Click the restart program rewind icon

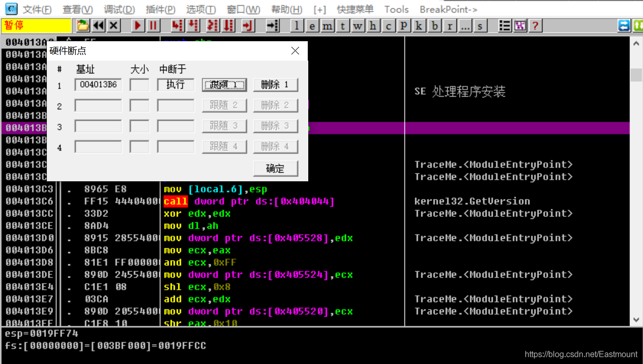[98, 25]
